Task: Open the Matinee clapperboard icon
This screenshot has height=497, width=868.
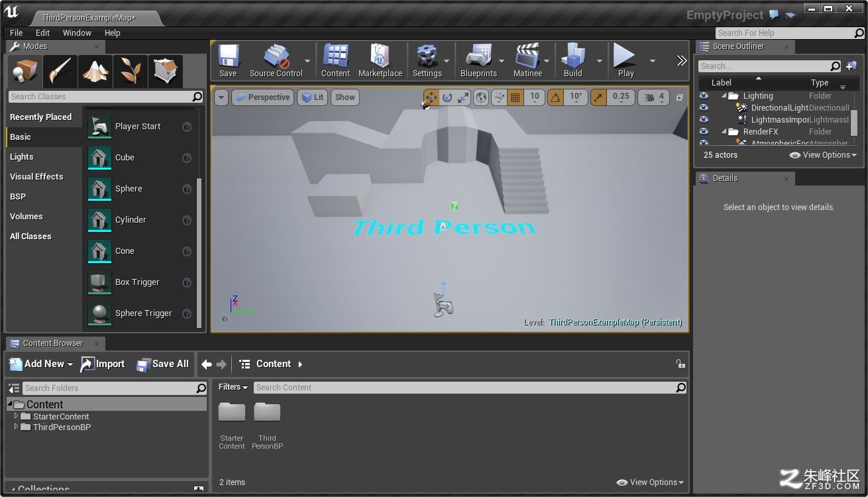Action: point(527,61)
